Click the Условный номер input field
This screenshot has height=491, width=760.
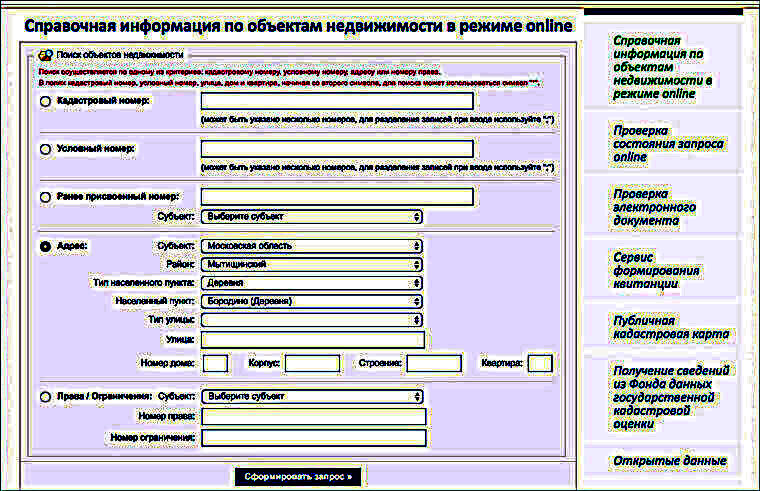click(x=337, y=149)
